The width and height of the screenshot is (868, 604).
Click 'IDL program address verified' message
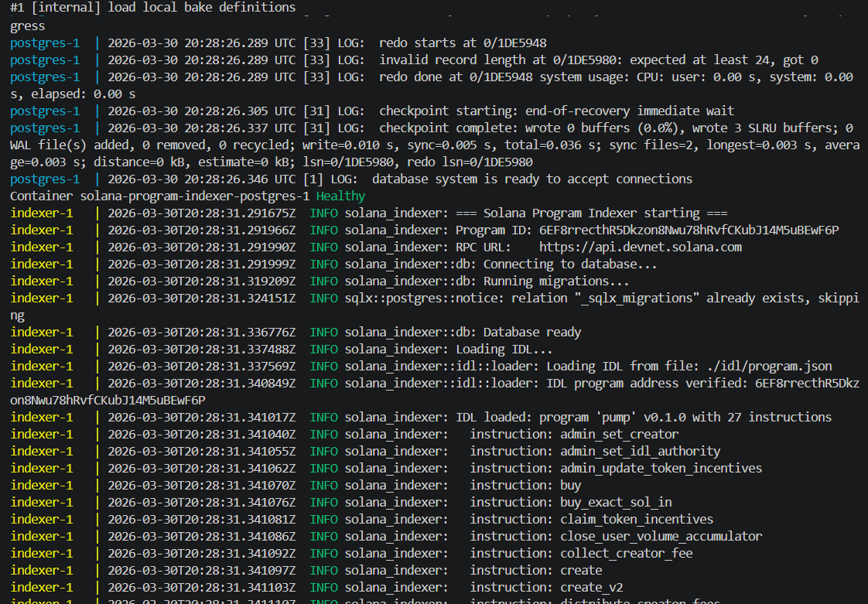point(647,383)
